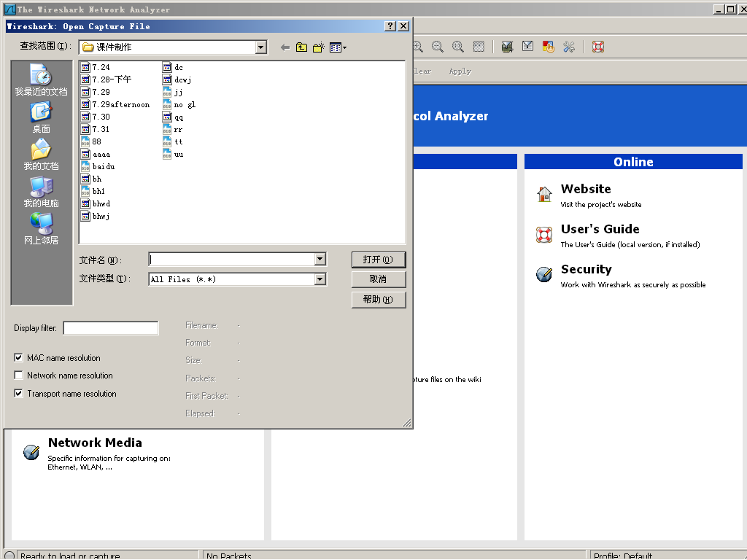Image resolution: width=747 pixels, height=560 pixels.
Task: Select file named bhwd
Action: (x=96, y=203)
